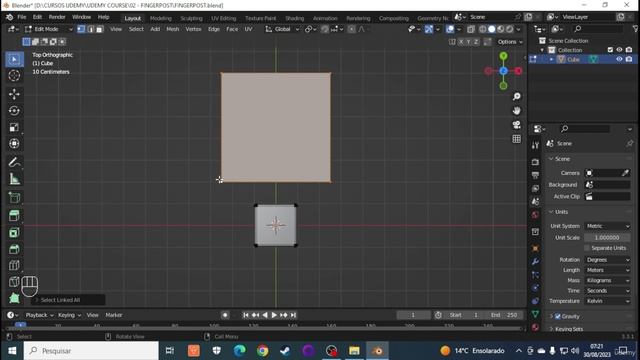Select the Knife tool
The image size is (640, 360).
[x=14, y=282]
